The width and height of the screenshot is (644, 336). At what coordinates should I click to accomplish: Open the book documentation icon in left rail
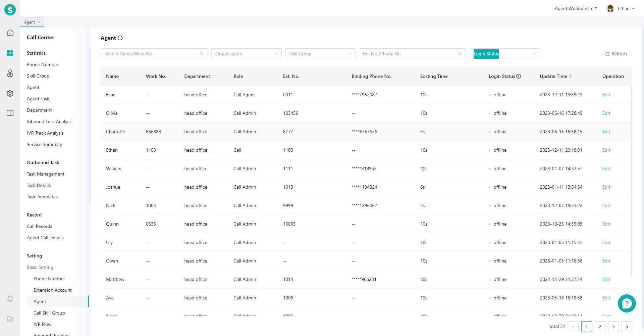click(10, 113)
